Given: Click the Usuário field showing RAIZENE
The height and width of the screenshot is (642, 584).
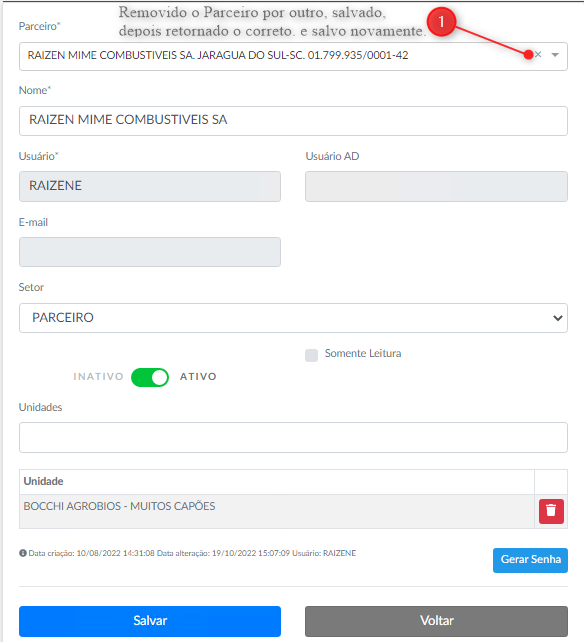Looking at the screenshot, I should 150,186.
